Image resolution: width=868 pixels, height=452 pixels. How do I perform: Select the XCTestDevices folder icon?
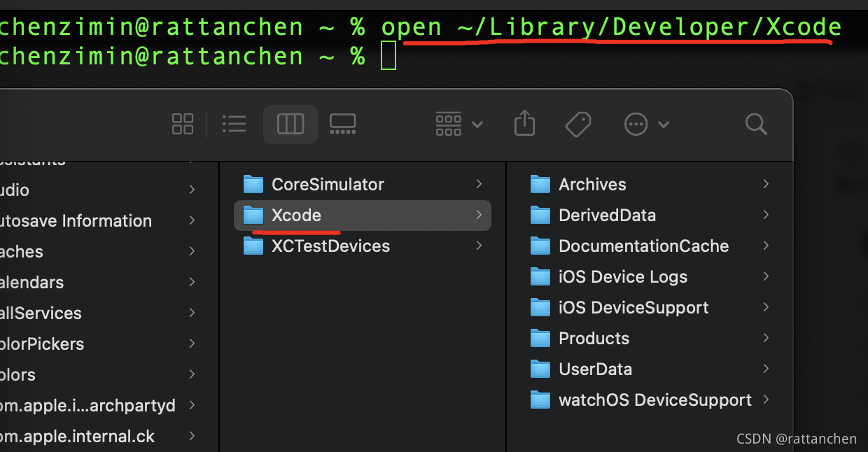253,246
